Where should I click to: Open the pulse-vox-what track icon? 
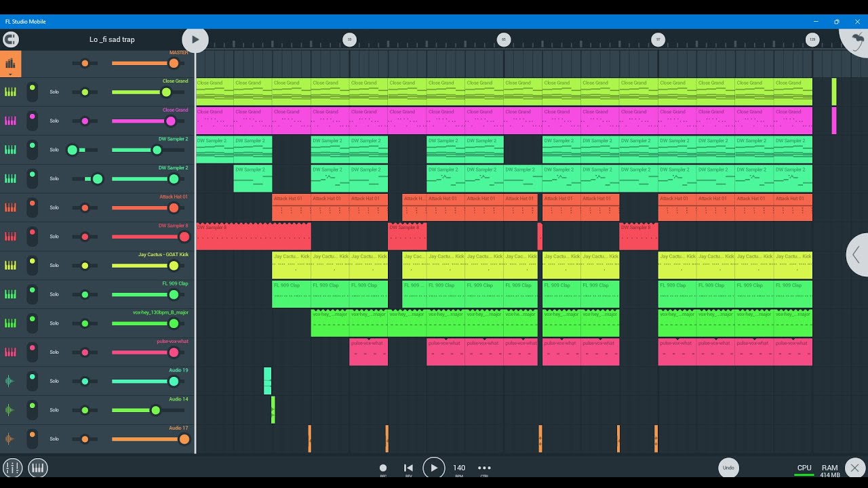[x=10, y=352]
